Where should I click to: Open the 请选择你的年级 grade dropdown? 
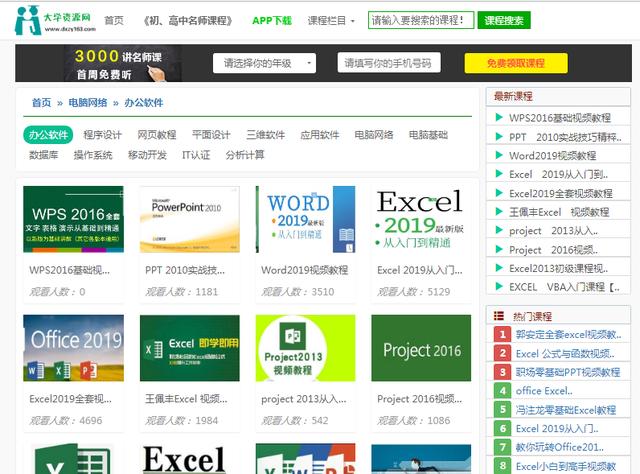pos(264,63)
